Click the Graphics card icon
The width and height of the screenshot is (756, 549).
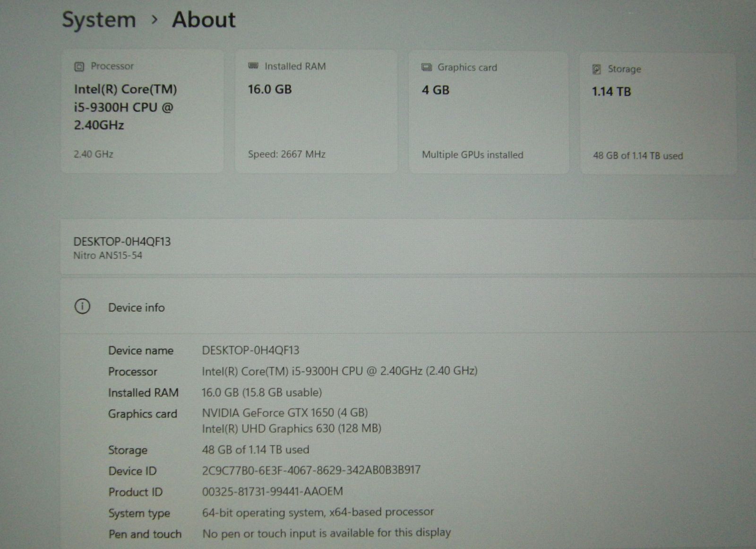pyautogui.click(x=427, y=68)
